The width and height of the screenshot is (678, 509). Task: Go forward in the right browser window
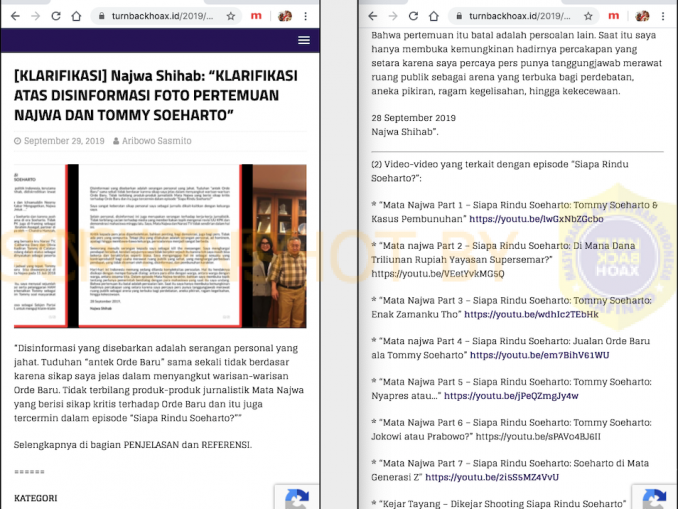coord(393,16)
